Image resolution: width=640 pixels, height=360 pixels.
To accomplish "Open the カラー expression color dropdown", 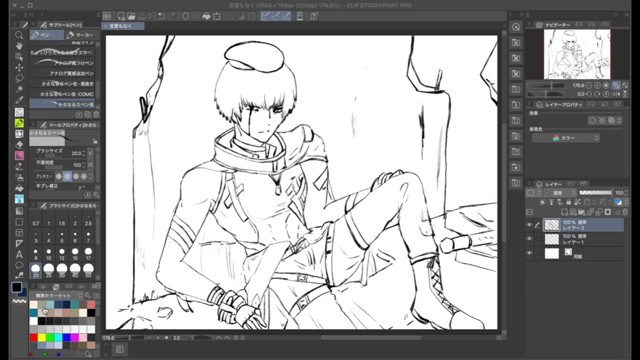I will [x=566, y=138].
